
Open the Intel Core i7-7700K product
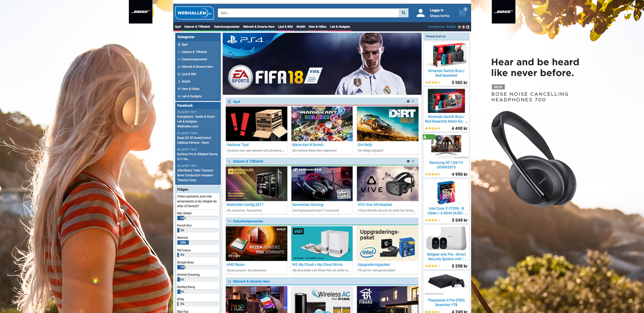(446, 201)
